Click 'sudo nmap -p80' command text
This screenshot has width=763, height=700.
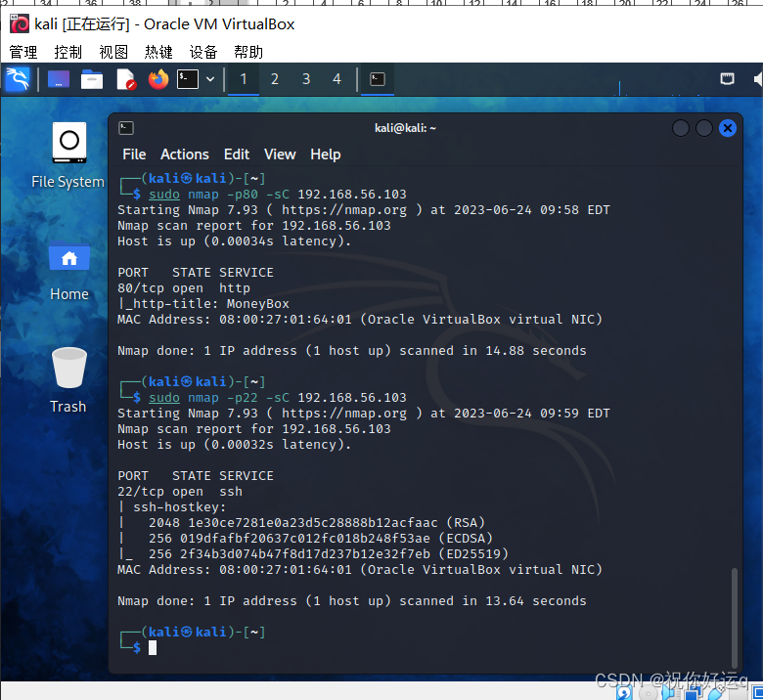click(203, 195)
